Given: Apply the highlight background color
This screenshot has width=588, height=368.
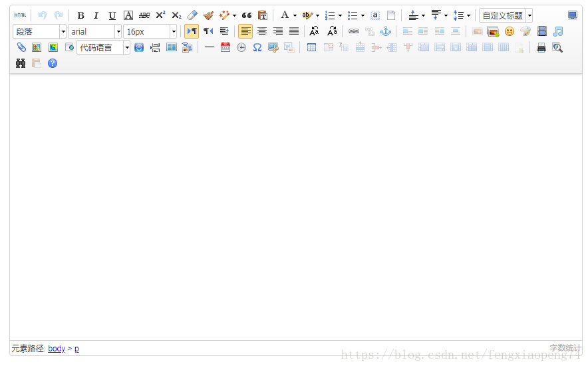Looking at the screenshot, I should coord(307,15).
